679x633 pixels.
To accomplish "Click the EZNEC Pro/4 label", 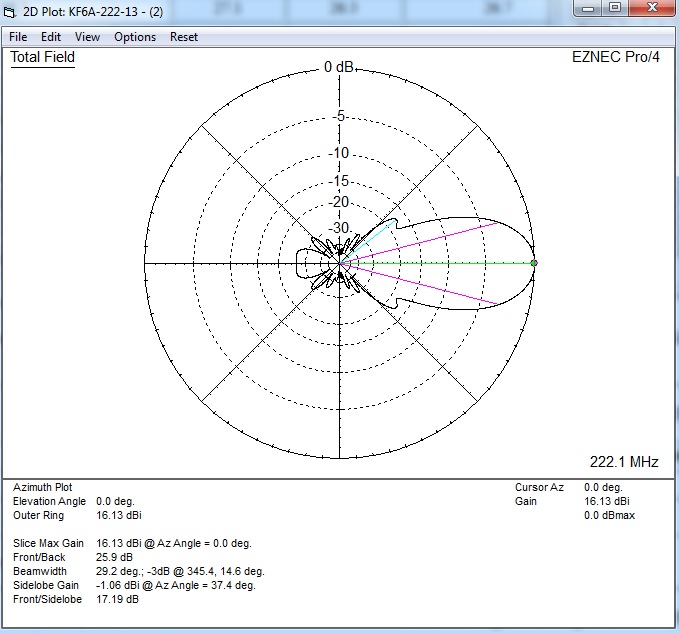I will pyautogui.click(x=614, y=57).
